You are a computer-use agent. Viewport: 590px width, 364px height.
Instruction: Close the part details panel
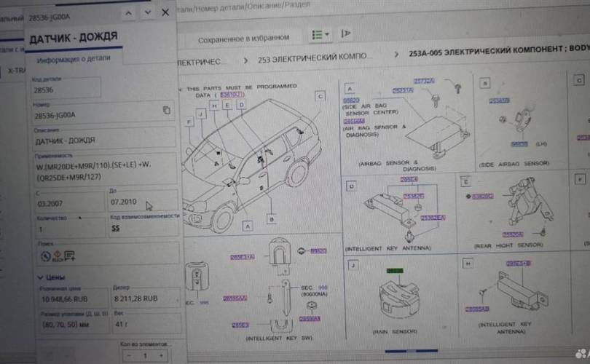pyautogui.click(x=165, y=12)
